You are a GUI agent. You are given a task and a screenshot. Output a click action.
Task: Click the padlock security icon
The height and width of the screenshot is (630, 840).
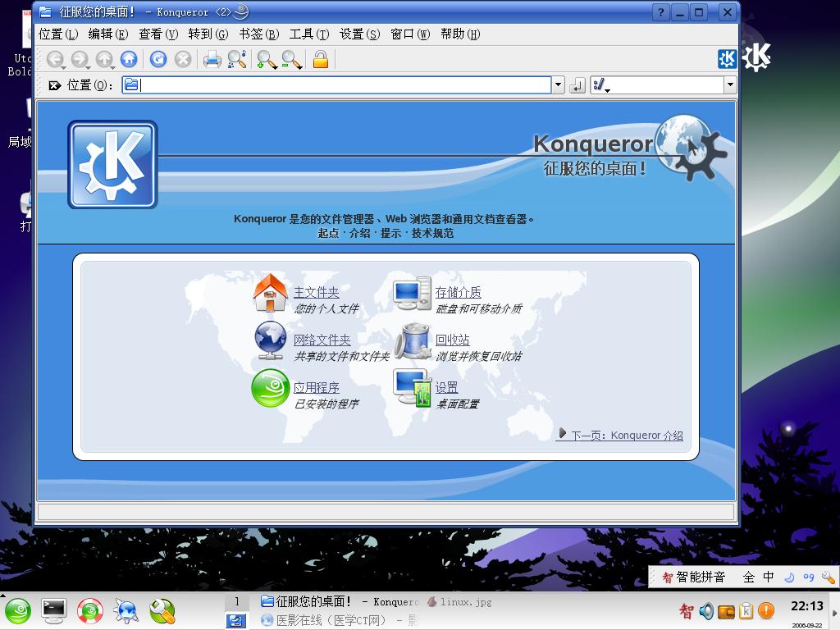321,59
